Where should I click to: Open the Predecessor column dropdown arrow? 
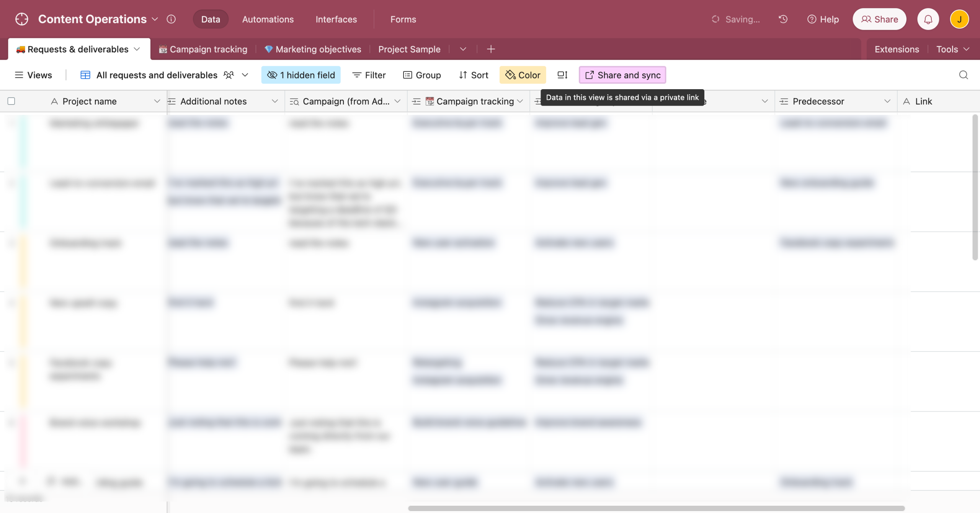click(887, 101)
